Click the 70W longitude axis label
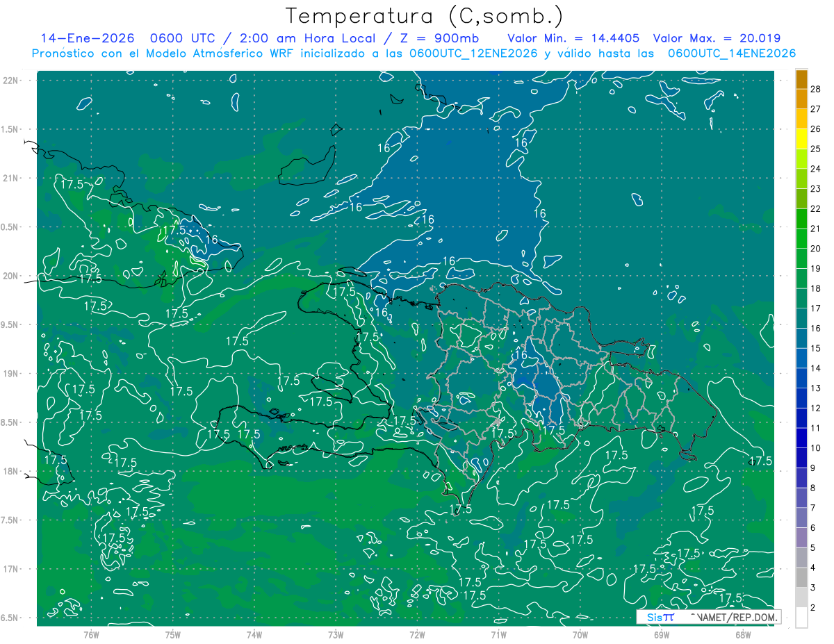Image resolution: width=834 pixels, height=644 pixels. (x=580, y=635)
